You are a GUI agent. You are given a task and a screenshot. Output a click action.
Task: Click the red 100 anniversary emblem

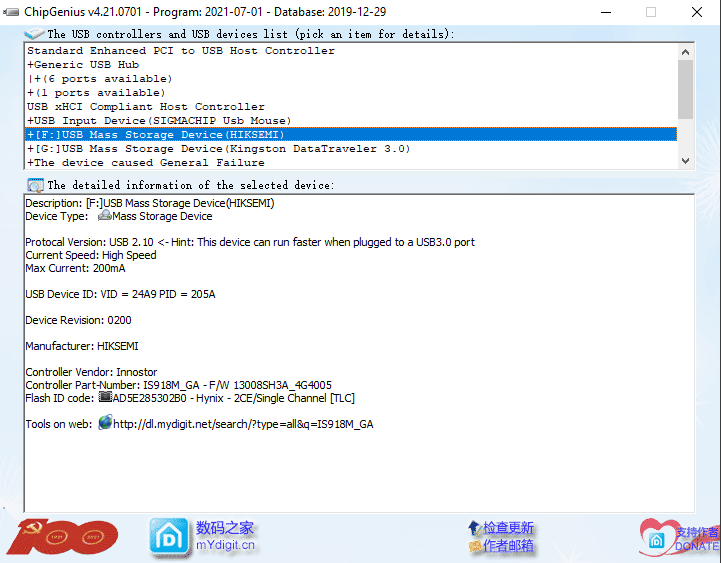(x=63, y=537)
